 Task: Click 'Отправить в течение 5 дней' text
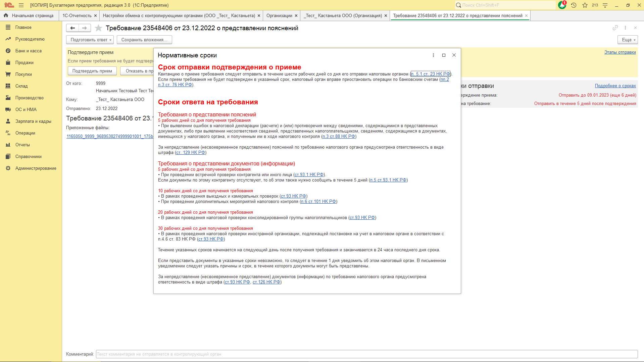point(585,103)
